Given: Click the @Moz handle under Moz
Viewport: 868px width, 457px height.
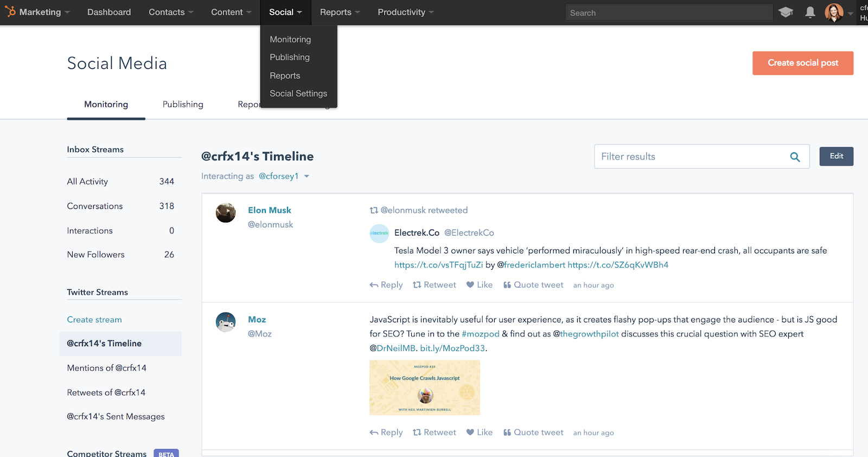Looking at the screenshot, I should coord(260,334).
